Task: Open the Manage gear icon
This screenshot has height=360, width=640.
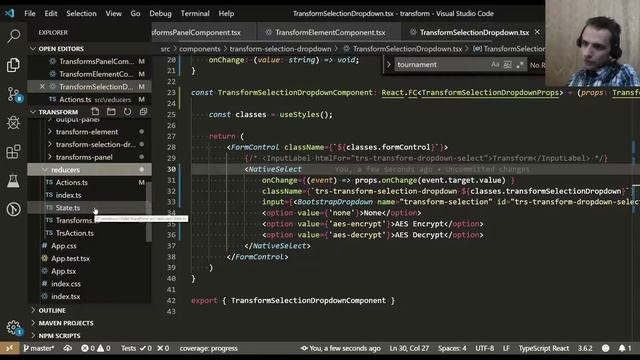Action: click(13, 327)
